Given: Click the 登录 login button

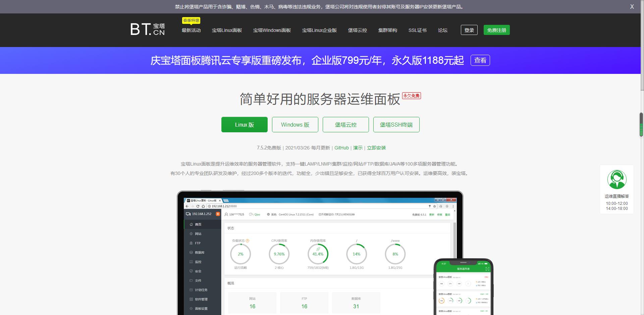Looking at the screenshot, I should tap(469, 30).
